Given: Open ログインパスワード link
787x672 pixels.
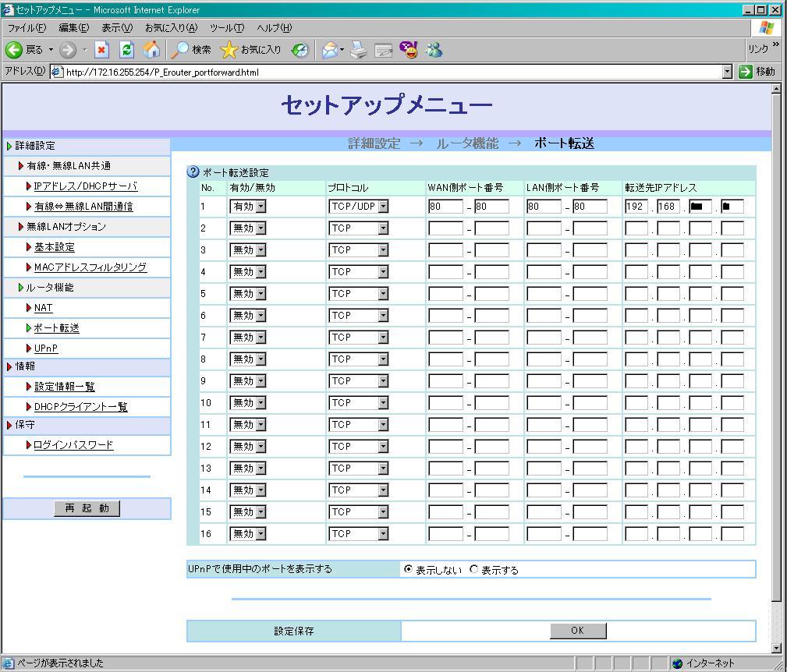Looking at the screenshot, I should [73, 445].
